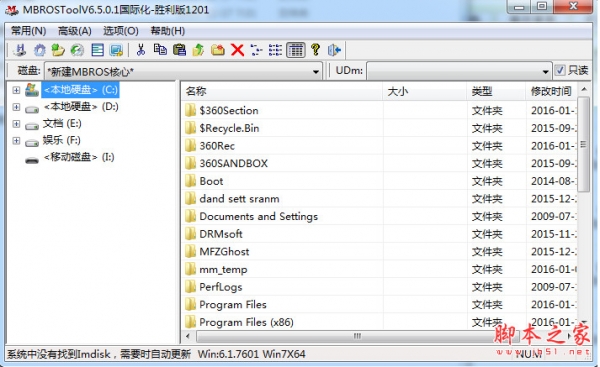This screenshot has width=600, height=367.
Task: Open help via yellow question mark icon
Action: pos(315,49)
